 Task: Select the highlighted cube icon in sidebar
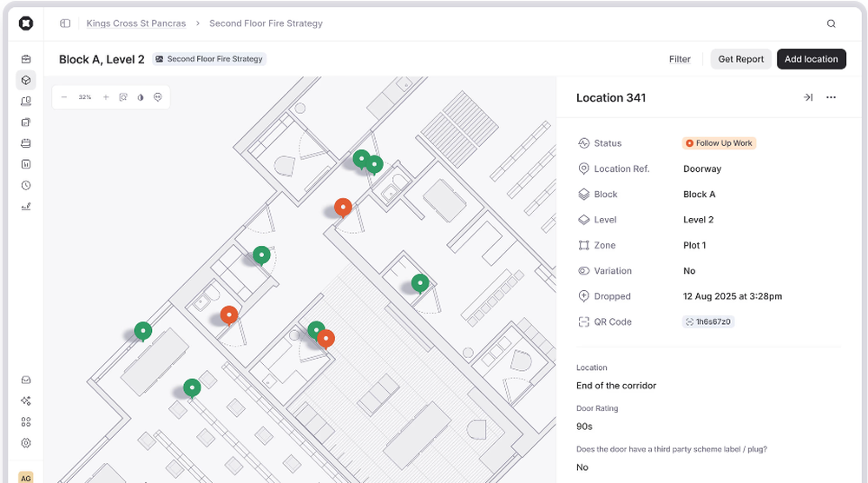click(x=26, y=80)
